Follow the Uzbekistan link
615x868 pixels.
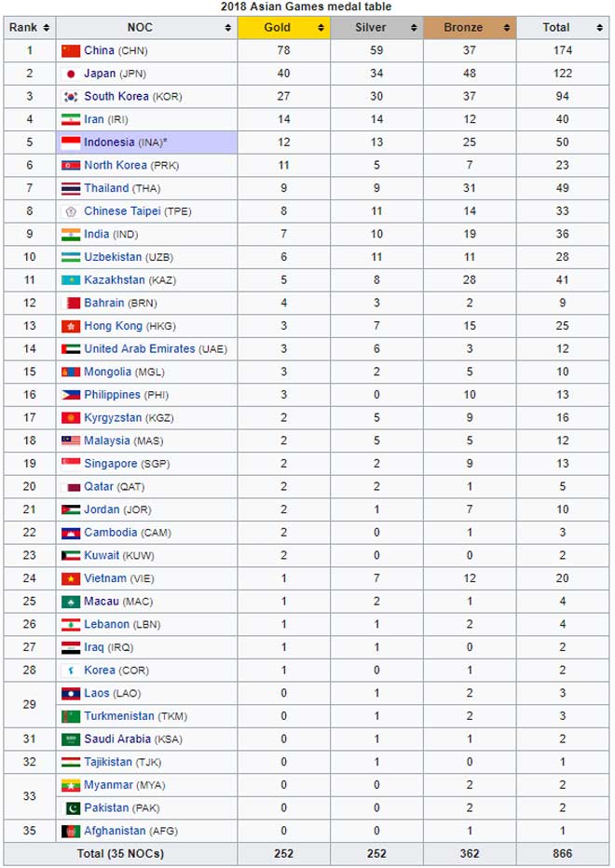click(115, 257)
